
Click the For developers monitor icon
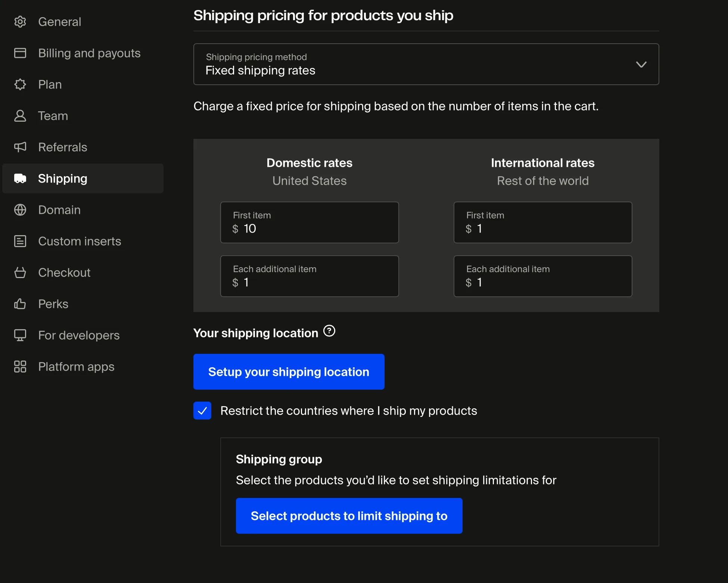pyautogui.click(x=20, y=335)
